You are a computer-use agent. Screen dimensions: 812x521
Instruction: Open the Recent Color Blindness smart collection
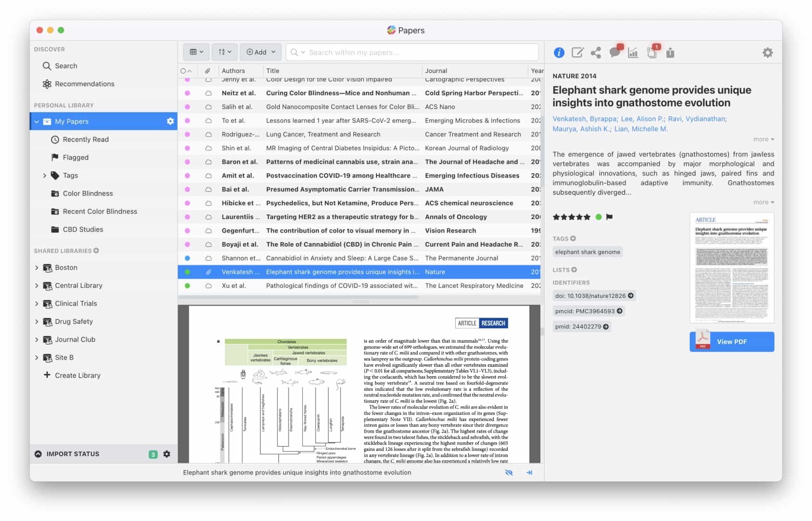(x=94, y=211)
